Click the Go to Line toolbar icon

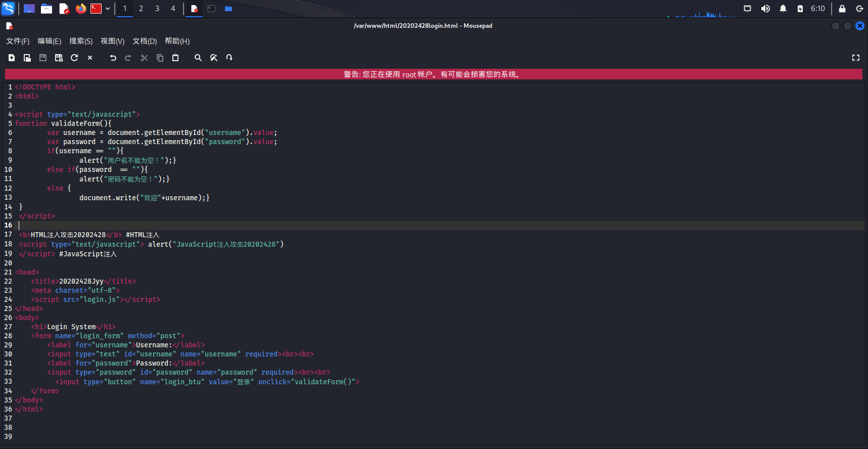pyautogui.click(x=230, y=58)
